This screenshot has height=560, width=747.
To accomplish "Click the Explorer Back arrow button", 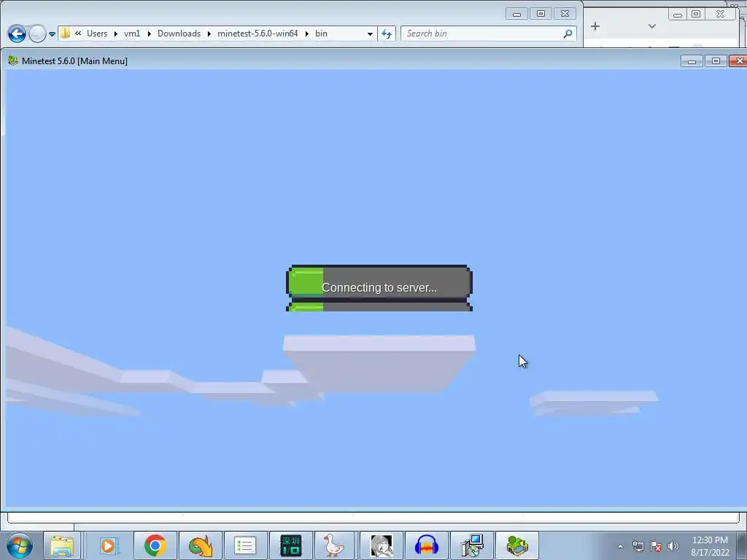I will tap(17, 34).
